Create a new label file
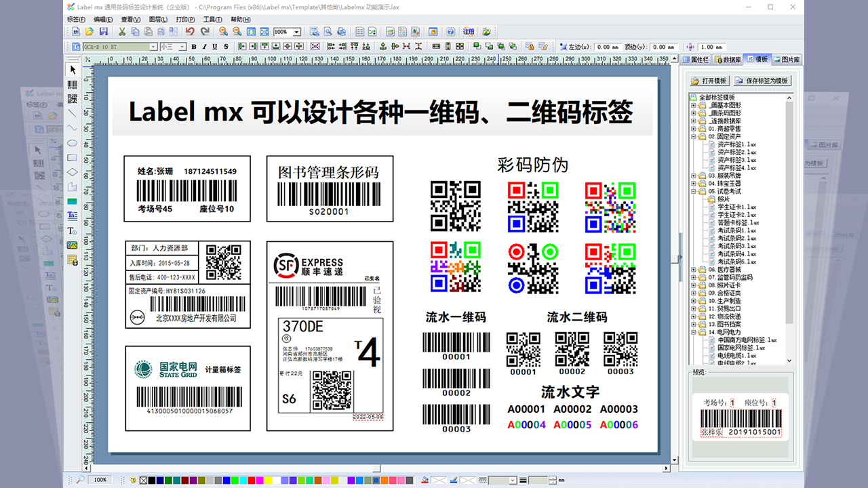868x488 pixels. [75, 31]
